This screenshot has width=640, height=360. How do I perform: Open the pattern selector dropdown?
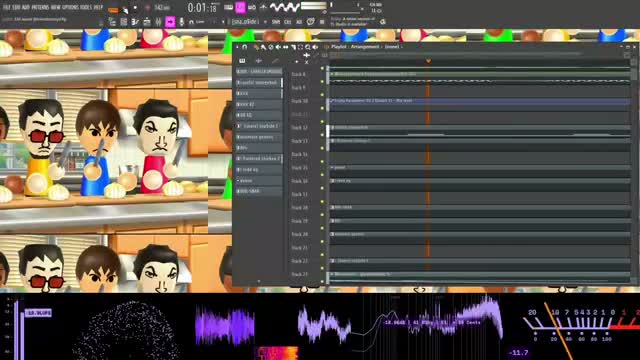(246, 22)
